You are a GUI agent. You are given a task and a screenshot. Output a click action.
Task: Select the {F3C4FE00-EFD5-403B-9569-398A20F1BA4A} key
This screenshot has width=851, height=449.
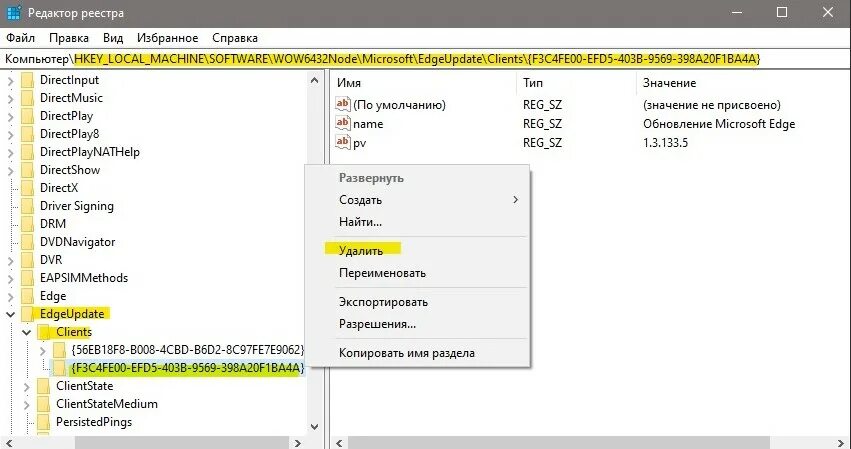click(x=187, y=368)
